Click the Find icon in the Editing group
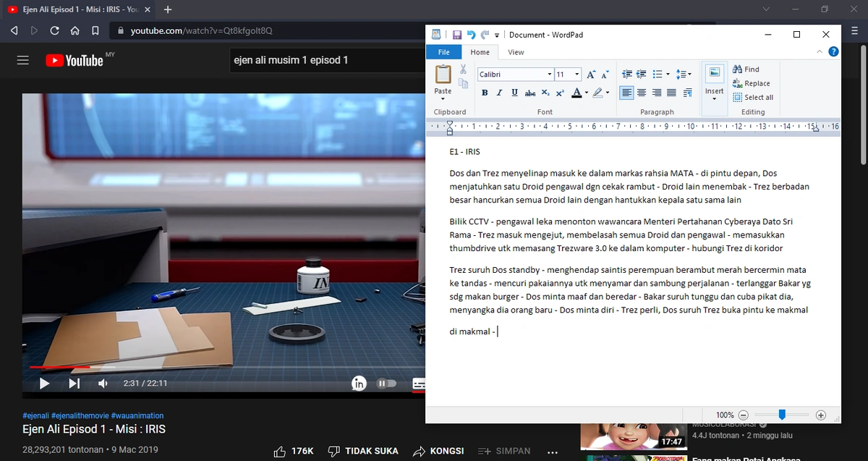The width and height of the screenshot is (868, 461). (x=749, y=69)
